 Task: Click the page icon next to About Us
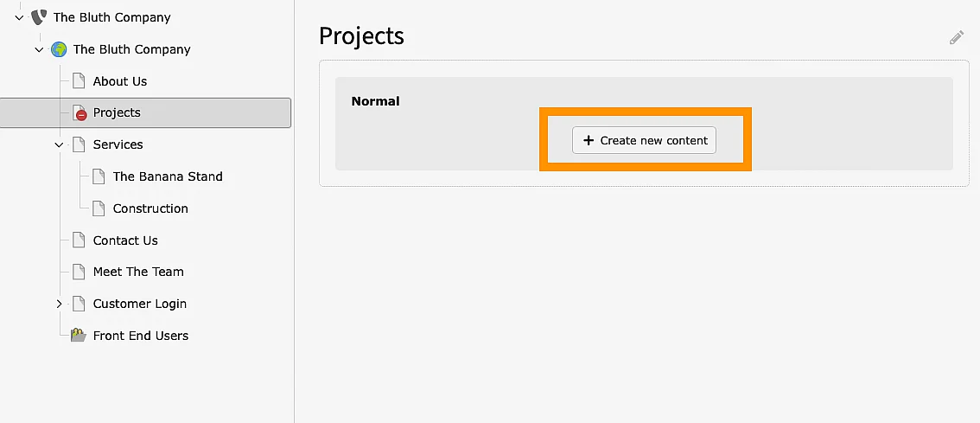click(79, 81)
